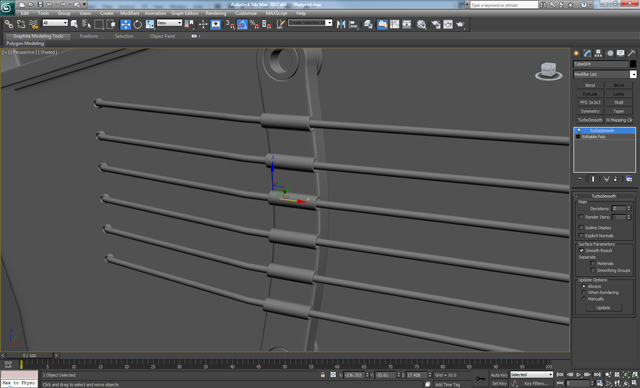Open the Edit menu
640x388 pixels.
pos(25,13)
